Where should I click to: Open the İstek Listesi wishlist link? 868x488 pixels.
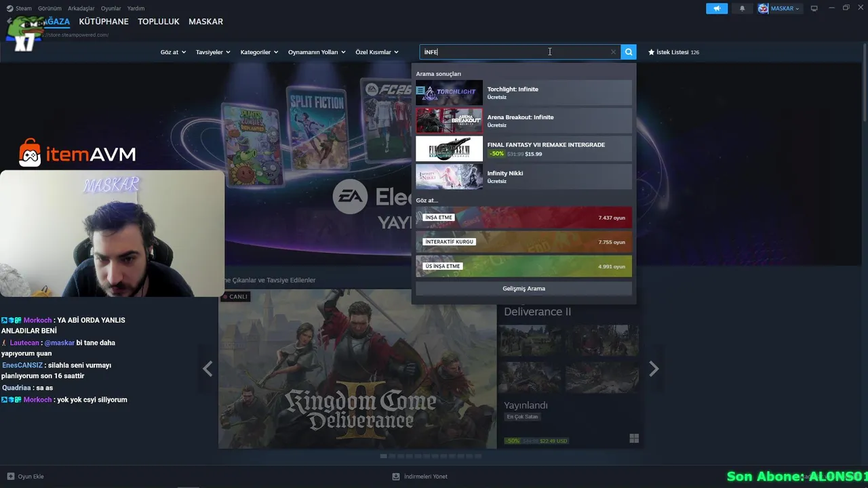click(673, 52)
